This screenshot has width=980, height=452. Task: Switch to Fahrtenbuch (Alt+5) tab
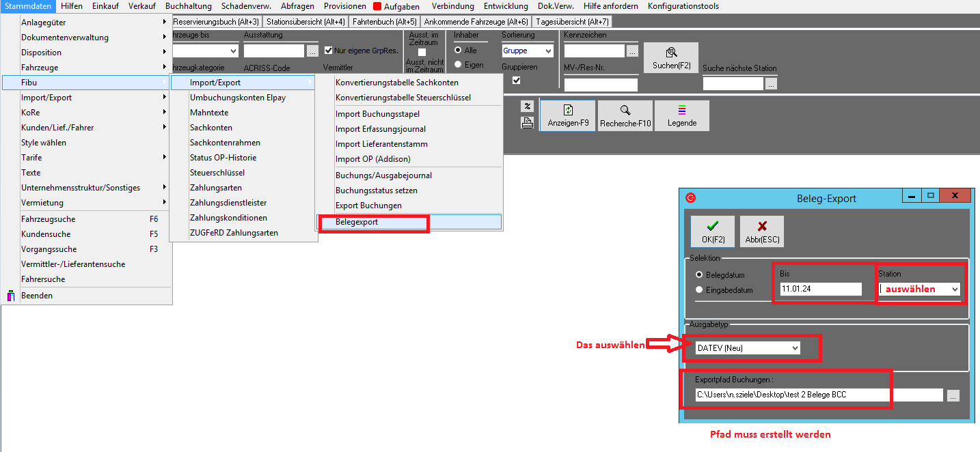tap(384, 22)
